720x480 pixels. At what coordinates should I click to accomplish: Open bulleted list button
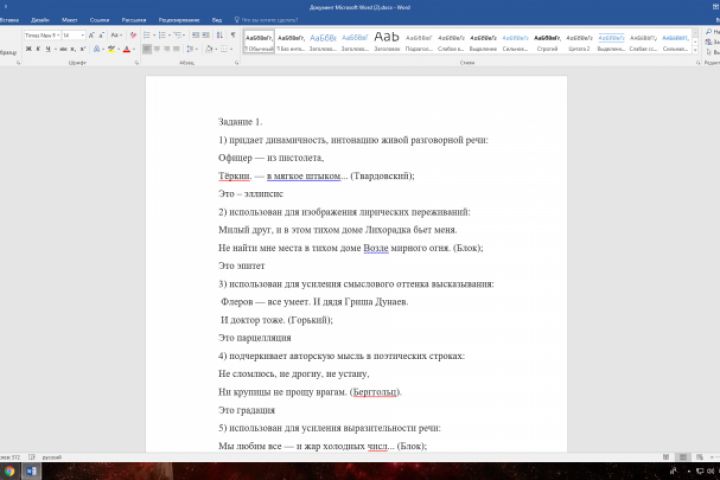147,35
